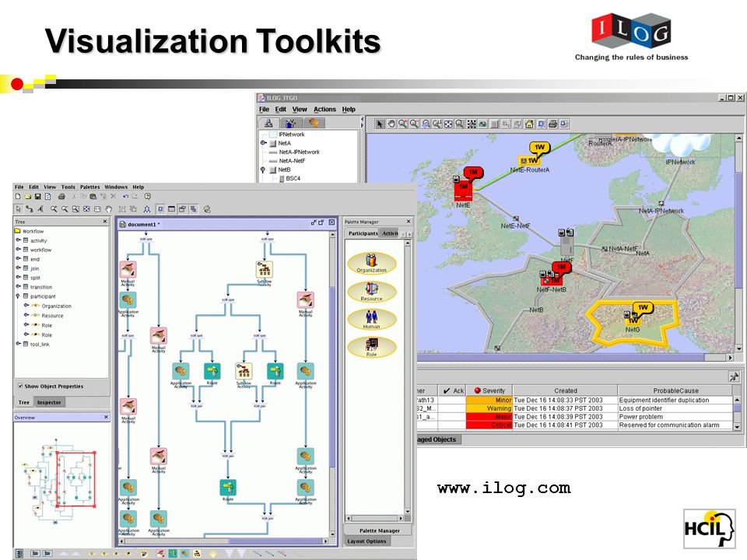This screenshot has height=560, width=747.
Task: Open the Palettes menu in workflow editor
Action: click(x=89, y=187)
